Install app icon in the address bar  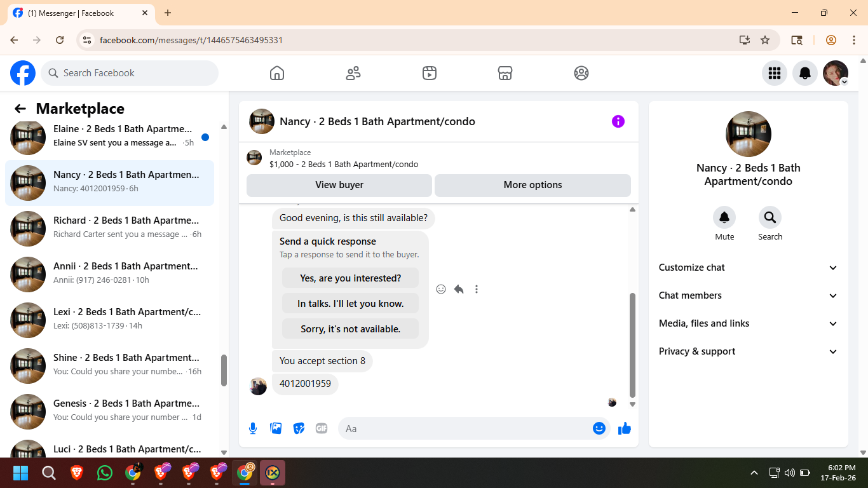745,40
